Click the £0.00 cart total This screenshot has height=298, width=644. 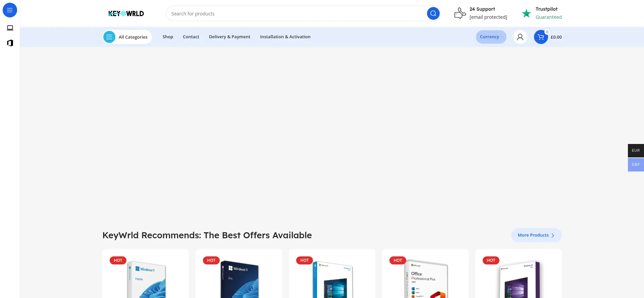[556, 37]
